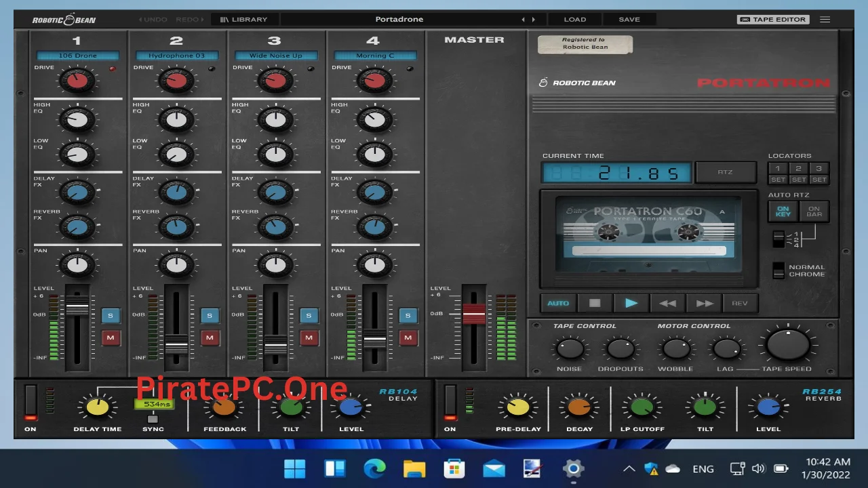
Task: Open channel 3 sample selector Wide Noise Up
Action: point(275,56)
